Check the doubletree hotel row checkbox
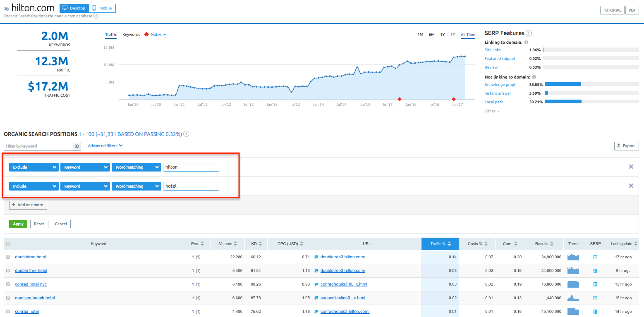 pyautogui.click(x=8, y=257)
